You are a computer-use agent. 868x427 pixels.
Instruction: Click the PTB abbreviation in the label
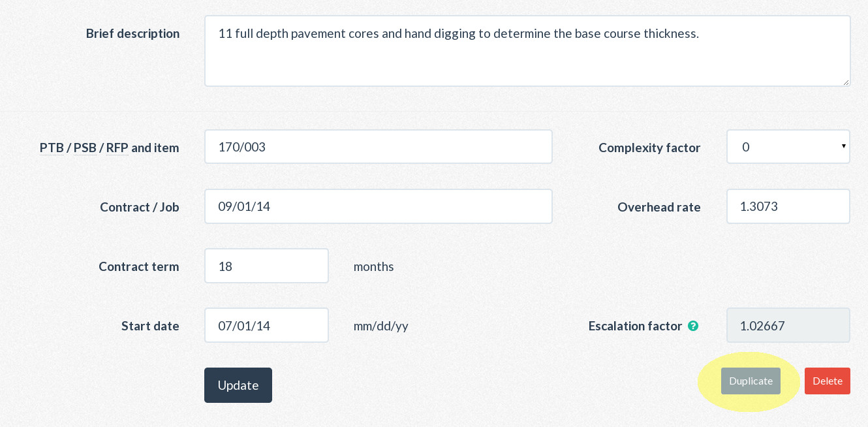(52, 148)
